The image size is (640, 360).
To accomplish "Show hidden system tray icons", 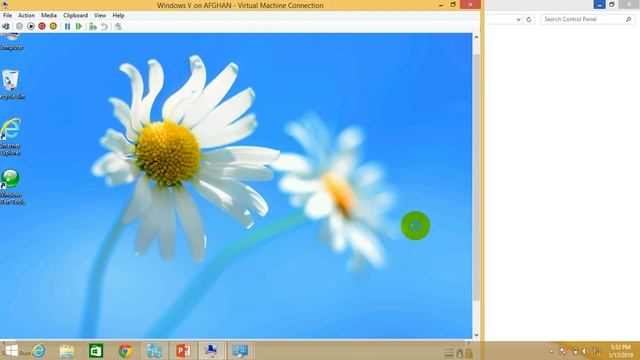I will click(551, 351).
